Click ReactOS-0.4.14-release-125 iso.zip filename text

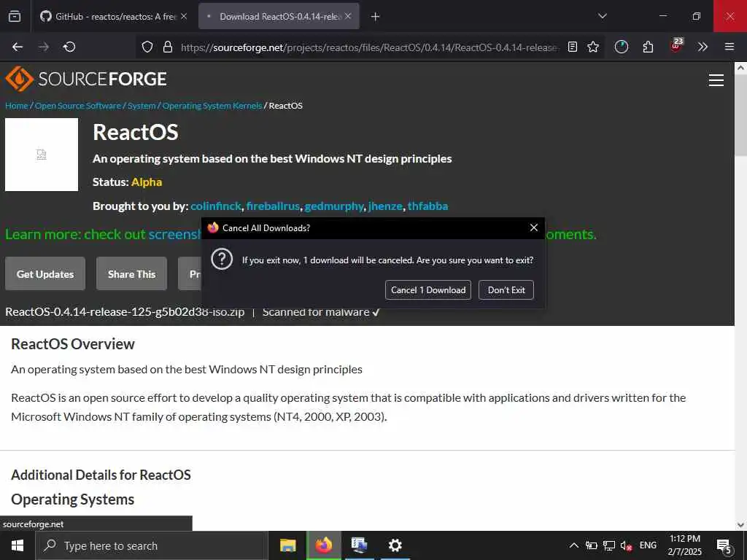point(125,312)
